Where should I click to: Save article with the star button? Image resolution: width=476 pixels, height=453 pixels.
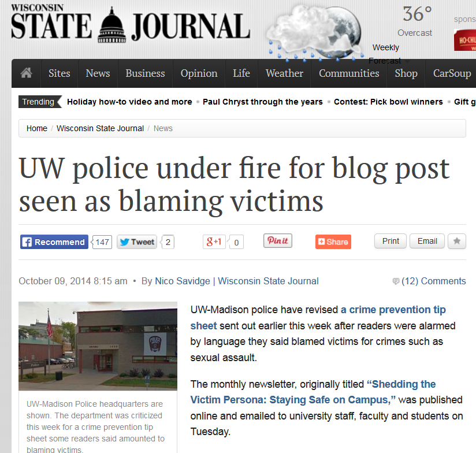(457, 241)
